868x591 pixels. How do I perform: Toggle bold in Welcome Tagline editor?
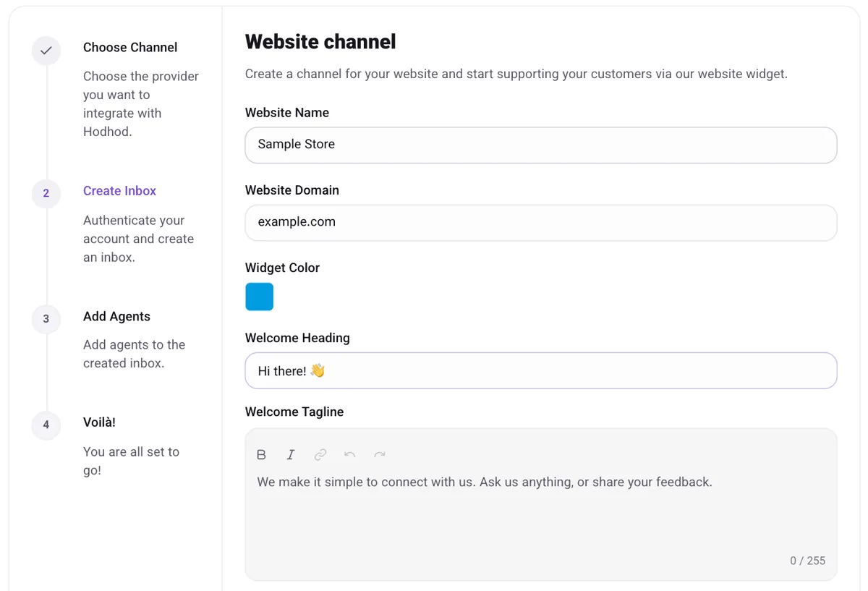[x=262, y=454]
